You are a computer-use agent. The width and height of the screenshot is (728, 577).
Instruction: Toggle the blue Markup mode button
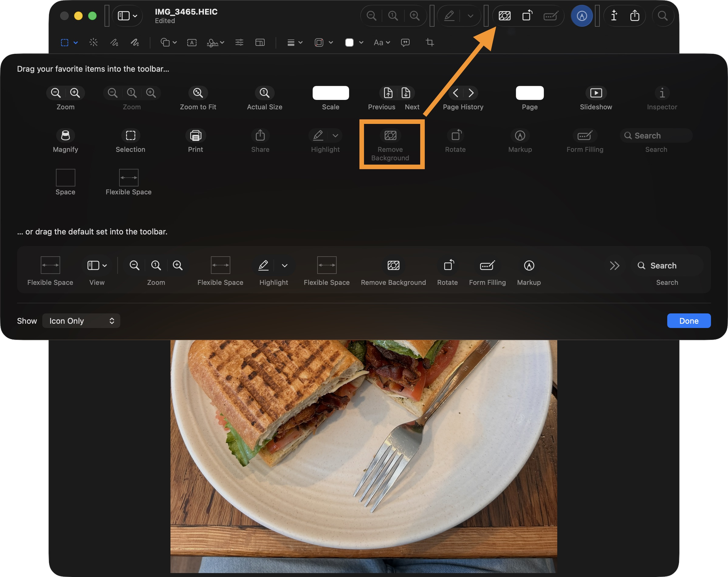[582, 16]
